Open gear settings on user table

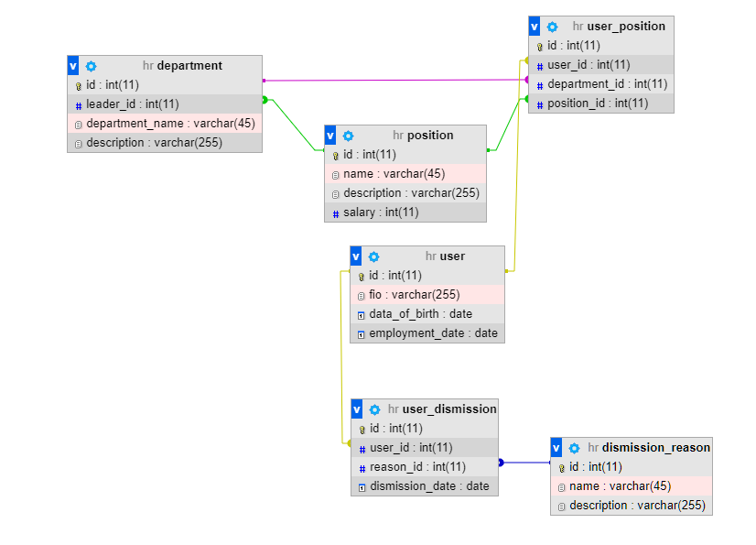click(373, 256)
